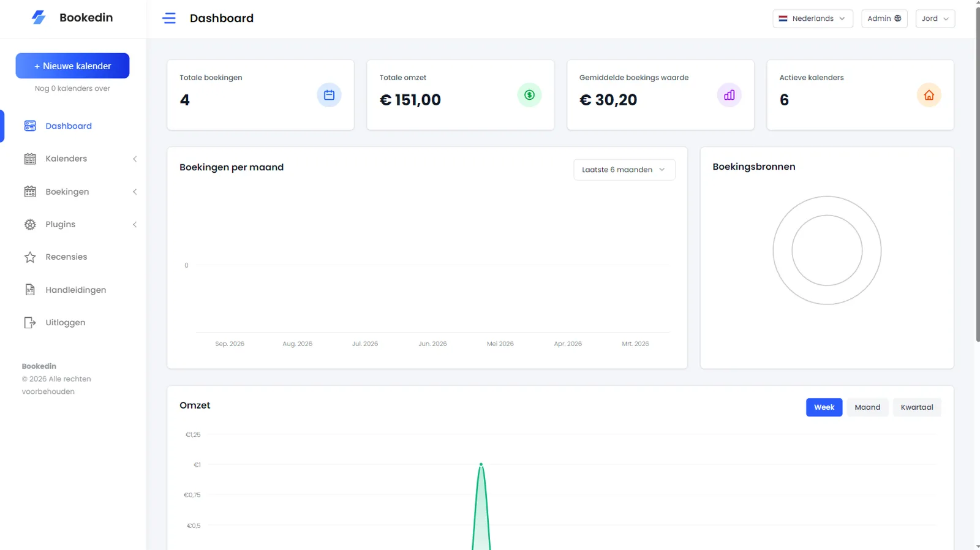Switch Omzet chart to Kwartaal
The width and height of the screenshot is (980, 550).
coord(917,407)
